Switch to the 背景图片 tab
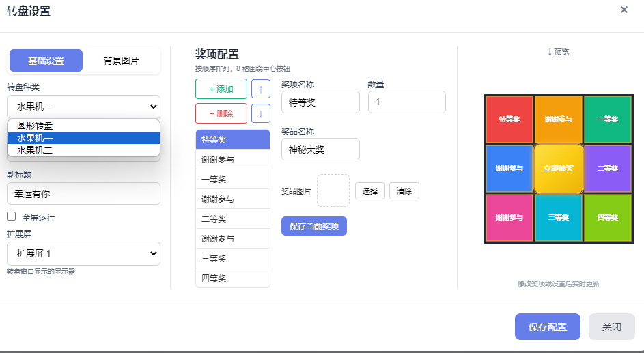The image size is (644, 353). [x=121, y=61]
